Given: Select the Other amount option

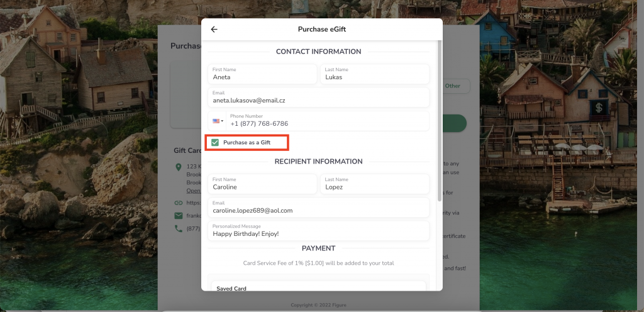Looking at the screenshot, I should (x=453, y=86).
